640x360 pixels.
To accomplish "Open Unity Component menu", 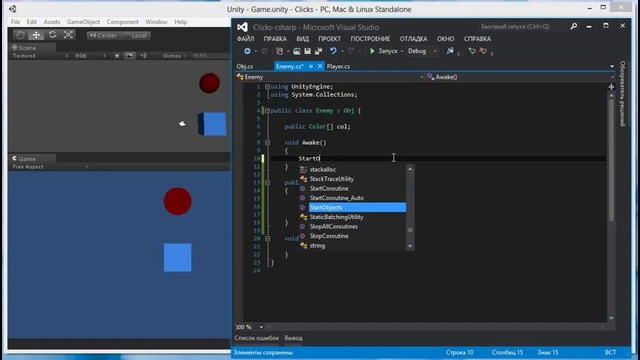I will 122,22.
